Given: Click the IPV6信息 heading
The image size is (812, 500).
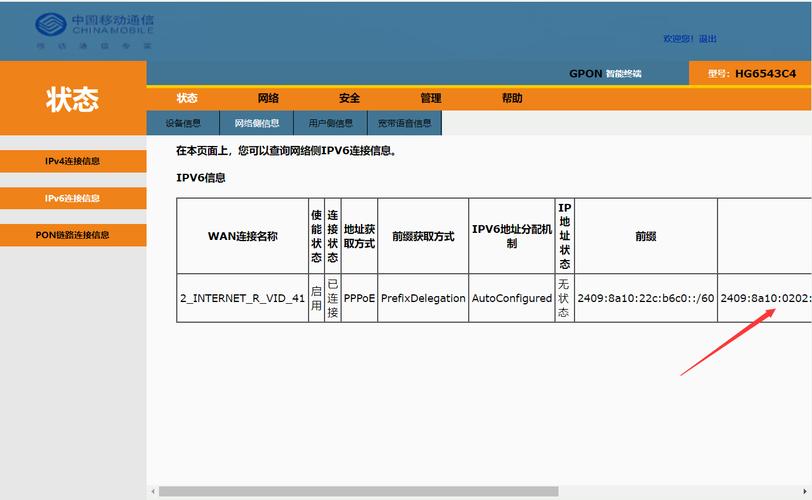Looking at the screenshot, I should click(x=201, y=178).
